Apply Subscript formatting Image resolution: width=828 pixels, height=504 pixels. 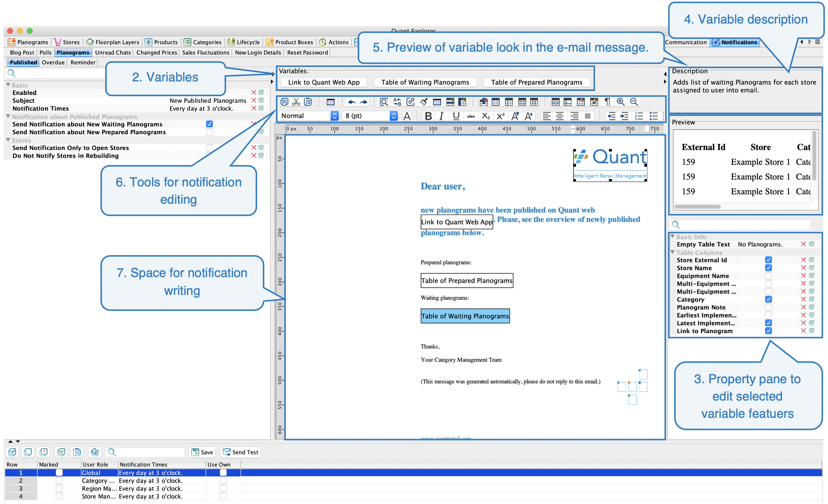coord(486,116)
